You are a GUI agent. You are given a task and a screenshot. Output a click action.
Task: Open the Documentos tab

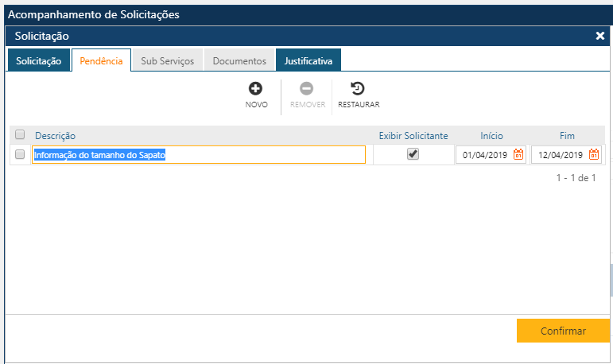[x=239, y=61]
